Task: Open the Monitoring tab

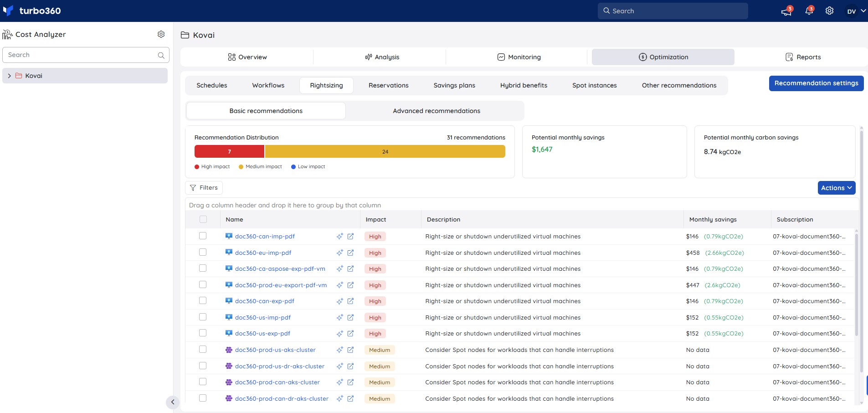Action: 519,57
